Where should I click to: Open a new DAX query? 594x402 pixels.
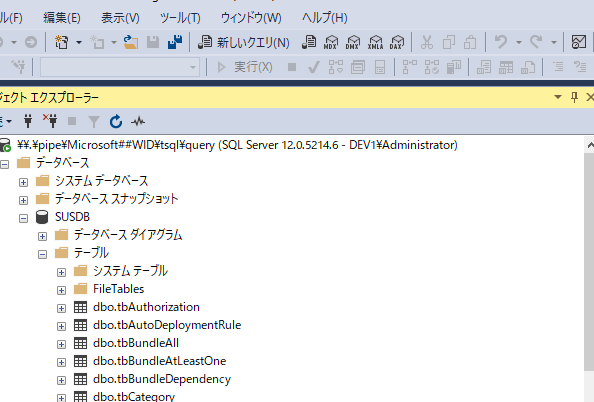pos(397,42)
